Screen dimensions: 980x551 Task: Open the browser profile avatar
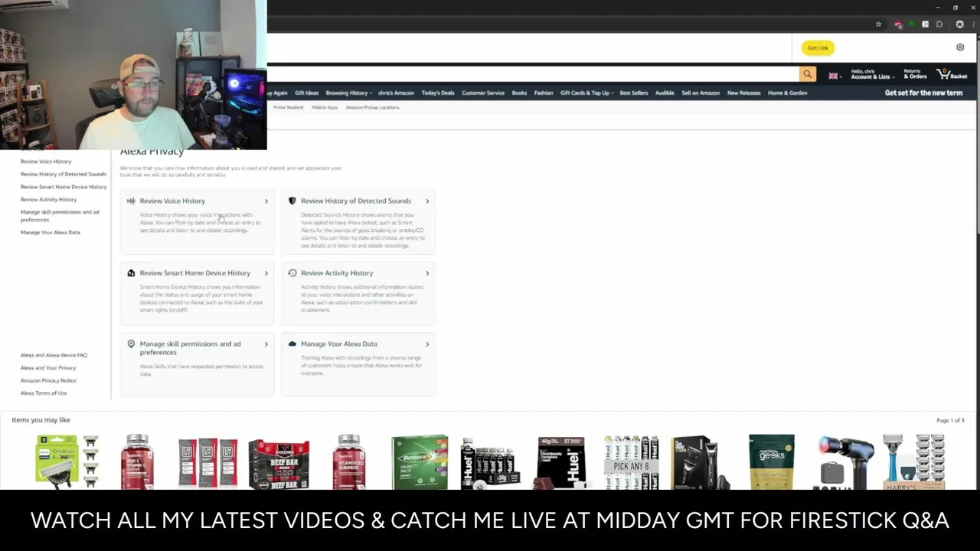(959, 24)
